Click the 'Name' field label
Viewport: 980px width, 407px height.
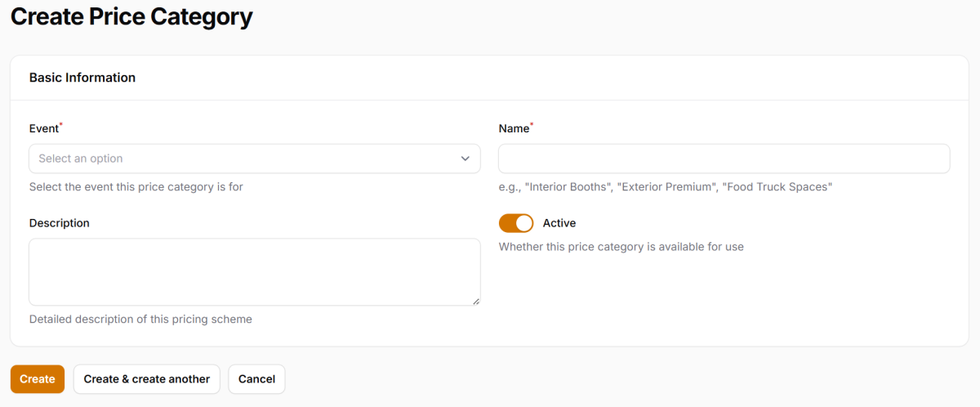click(514, 128)
